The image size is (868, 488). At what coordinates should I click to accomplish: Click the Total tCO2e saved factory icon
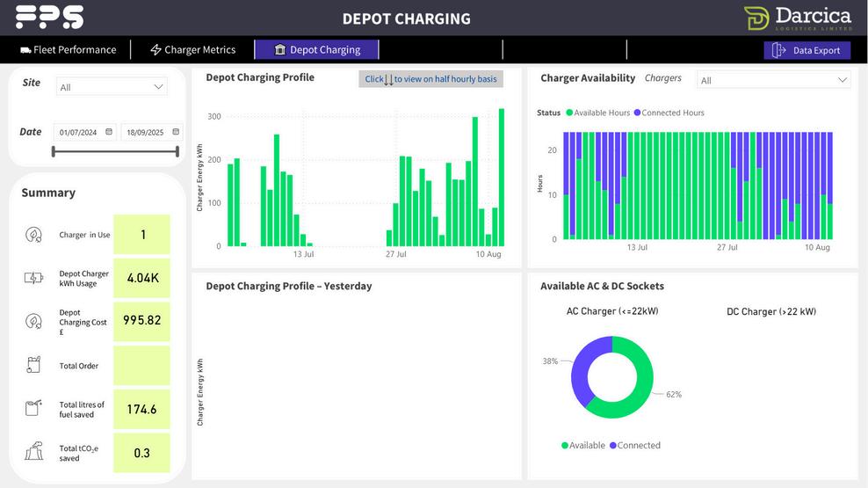tap(33, 451)
